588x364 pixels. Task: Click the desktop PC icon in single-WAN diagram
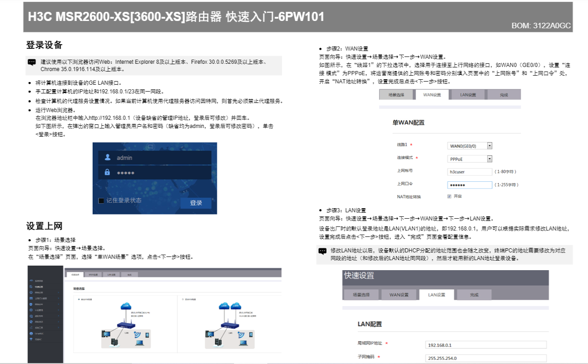point(106,334)
